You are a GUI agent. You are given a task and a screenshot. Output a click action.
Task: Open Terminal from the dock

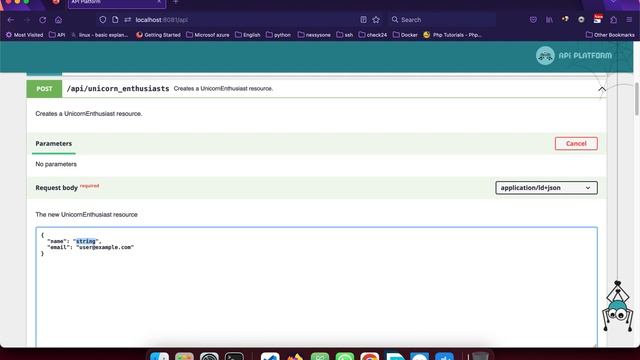click(234, 357)
